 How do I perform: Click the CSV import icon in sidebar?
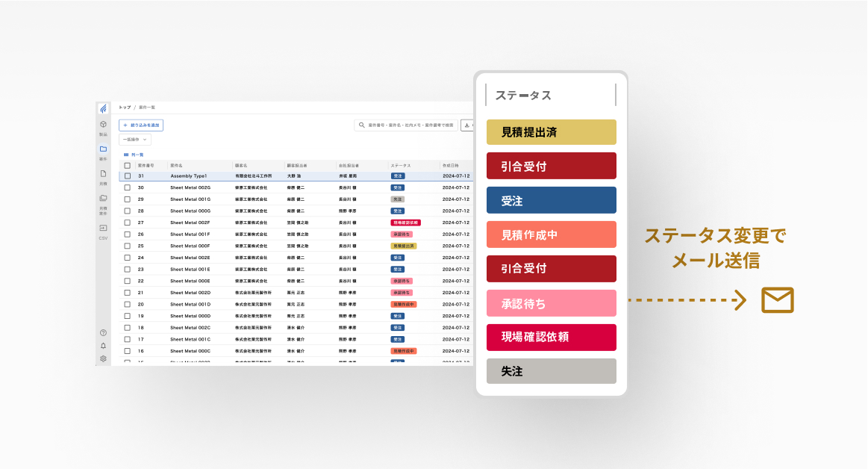103,228
